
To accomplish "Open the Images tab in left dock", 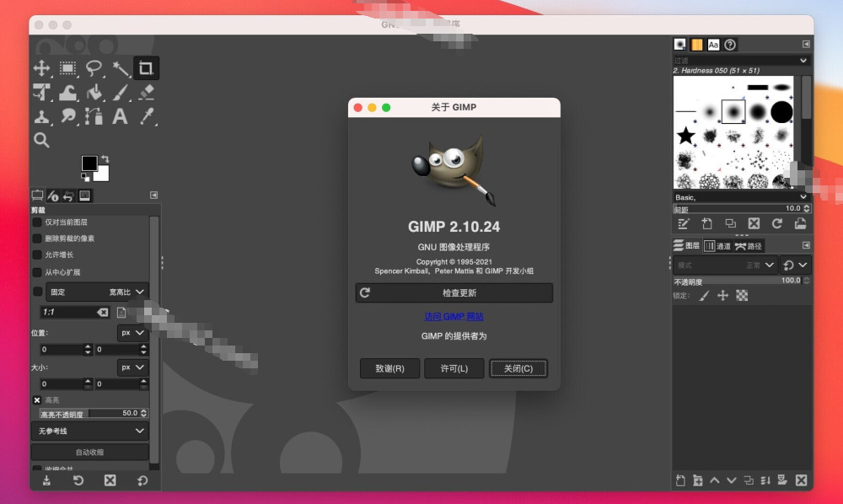I will click(85, 196).
